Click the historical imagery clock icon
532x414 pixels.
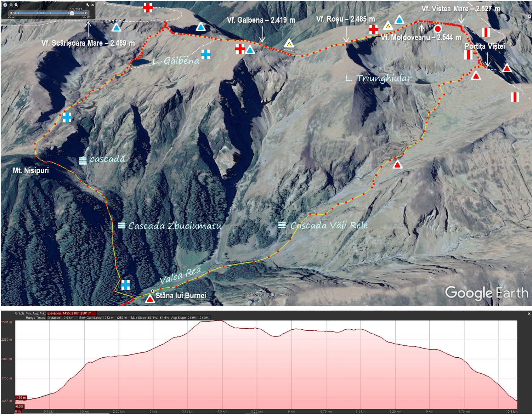[5, 5]
